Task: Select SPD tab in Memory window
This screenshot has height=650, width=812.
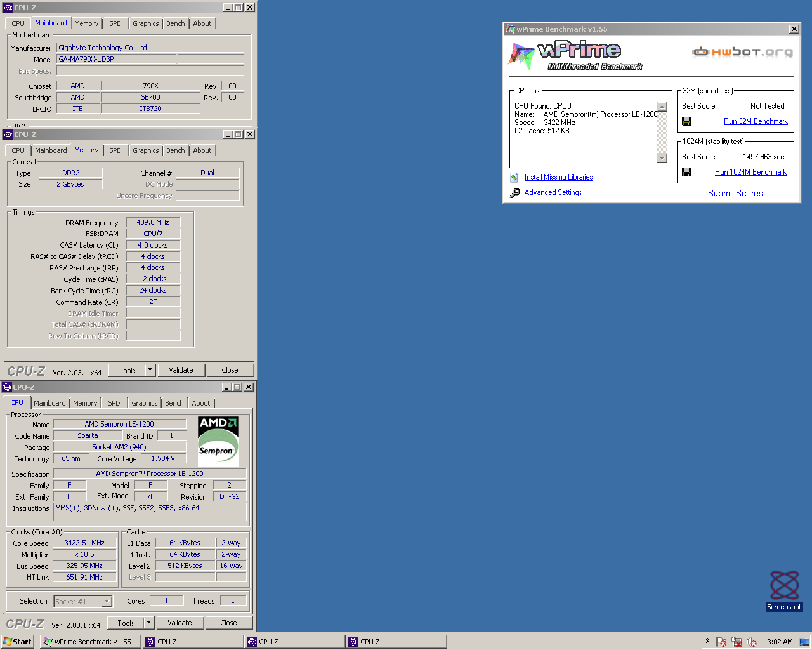Action: coord(115,150)
